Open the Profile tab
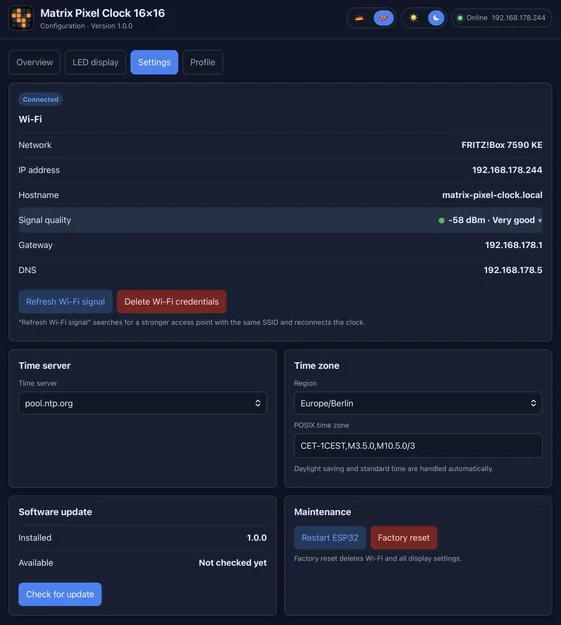The image size is (561, 625). [203, 62]
